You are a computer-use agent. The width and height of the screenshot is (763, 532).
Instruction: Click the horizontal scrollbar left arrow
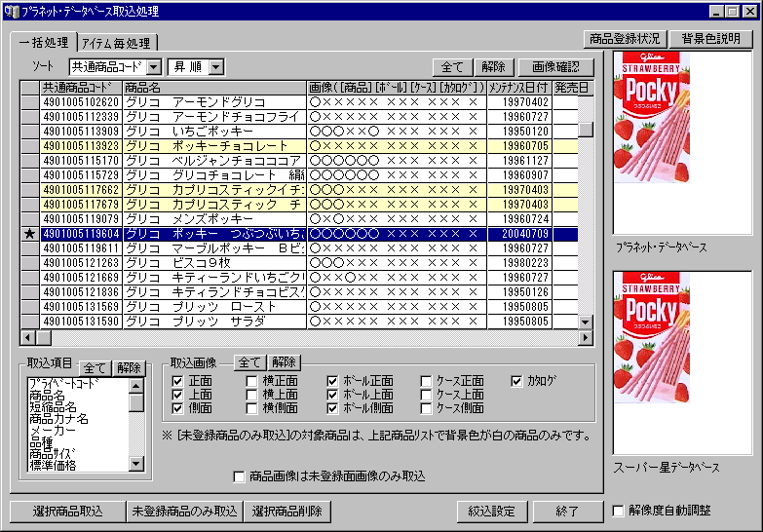(28, 337)
